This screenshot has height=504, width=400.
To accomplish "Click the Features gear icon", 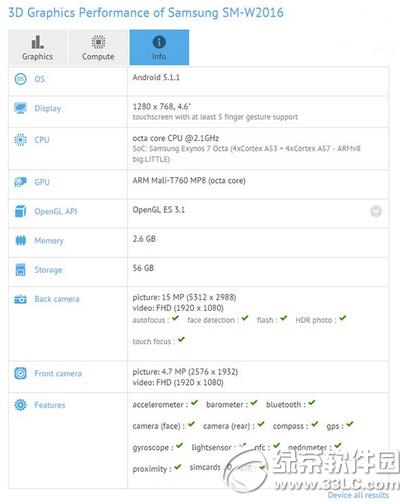I will [20, 405].
